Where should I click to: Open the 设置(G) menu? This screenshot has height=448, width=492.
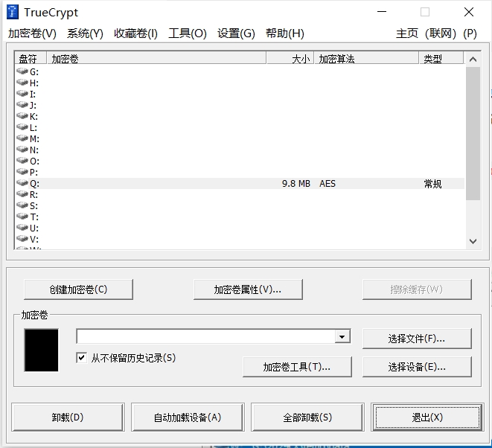[236, 33]
